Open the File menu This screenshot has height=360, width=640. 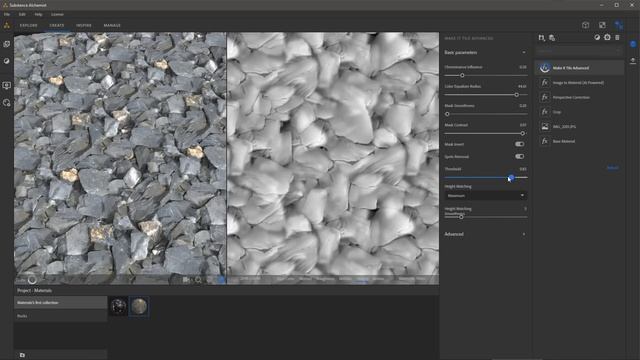pyautogui.click(x=7, y=14)
